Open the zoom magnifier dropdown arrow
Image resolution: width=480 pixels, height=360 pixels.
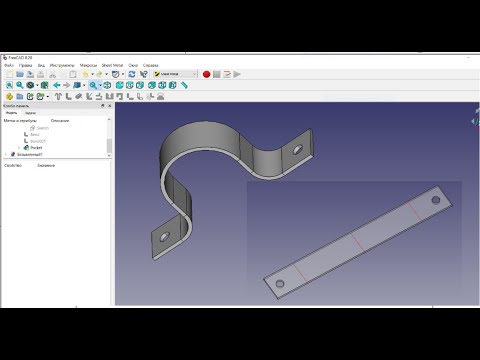click(100, 85)
